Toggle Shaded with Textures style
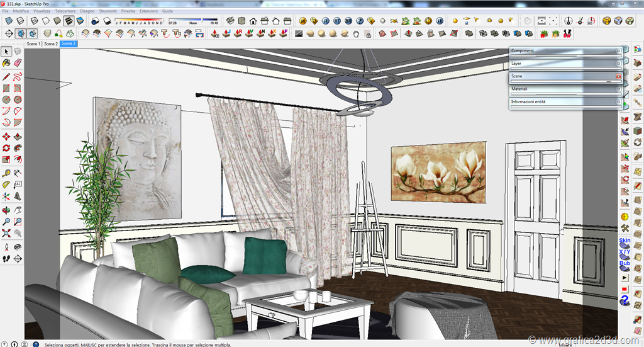The image size is (644, 347). 69,21
